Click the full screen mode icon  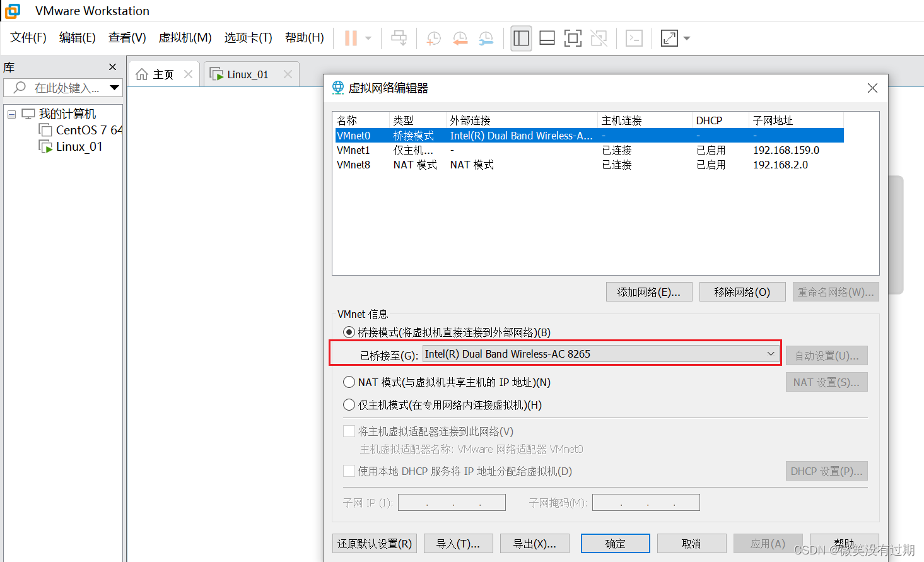click(573, 38)
